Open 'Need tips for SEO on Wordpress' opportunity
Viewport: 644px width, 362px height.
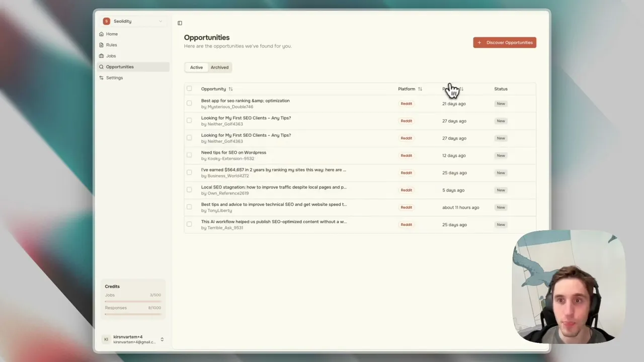click(233, 152)
